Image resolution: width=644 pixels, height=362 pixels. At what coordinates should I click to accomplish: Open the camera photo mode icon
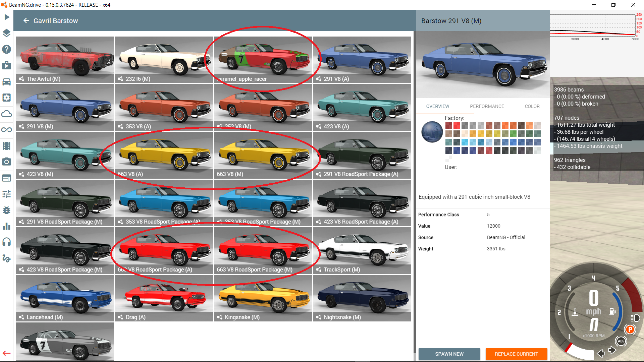6,162
